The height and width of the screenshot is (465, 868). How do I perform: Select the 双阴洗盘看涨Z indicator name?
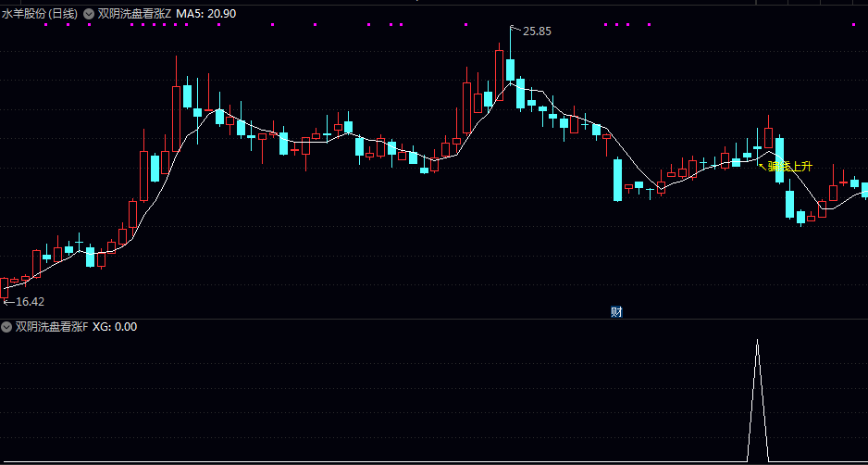tap(134, 14)
